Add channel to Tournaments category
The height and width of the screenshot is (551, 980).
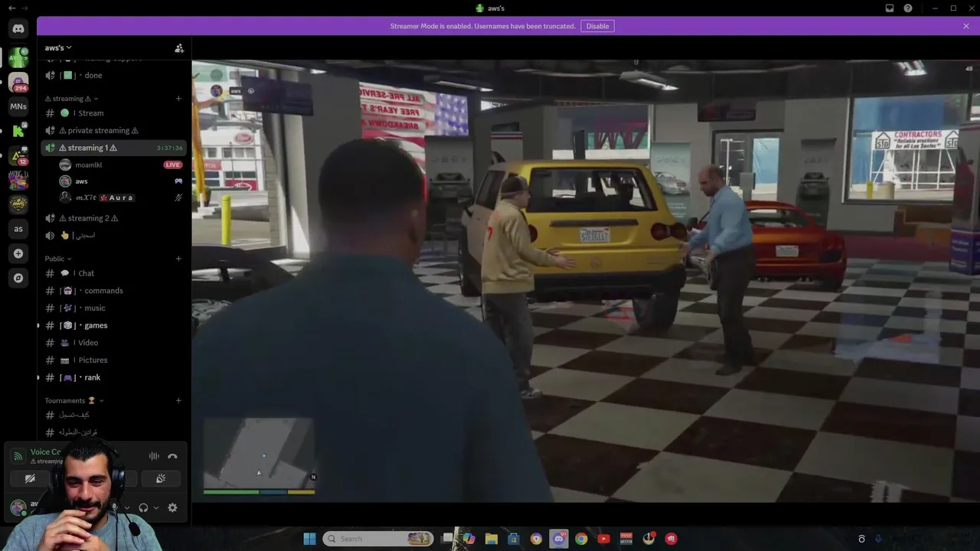click(x=178, y=400)
